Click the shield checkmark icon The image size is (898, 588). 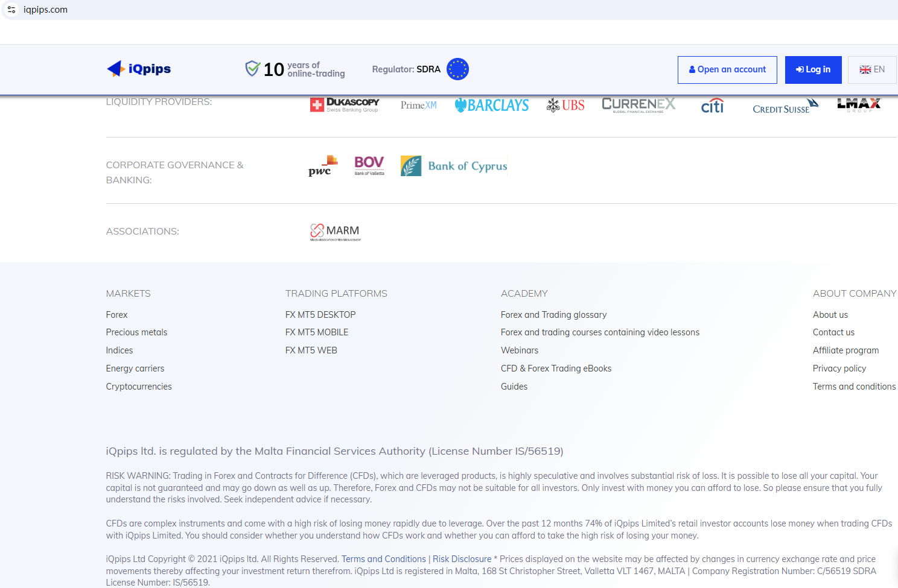coord(252,69)
